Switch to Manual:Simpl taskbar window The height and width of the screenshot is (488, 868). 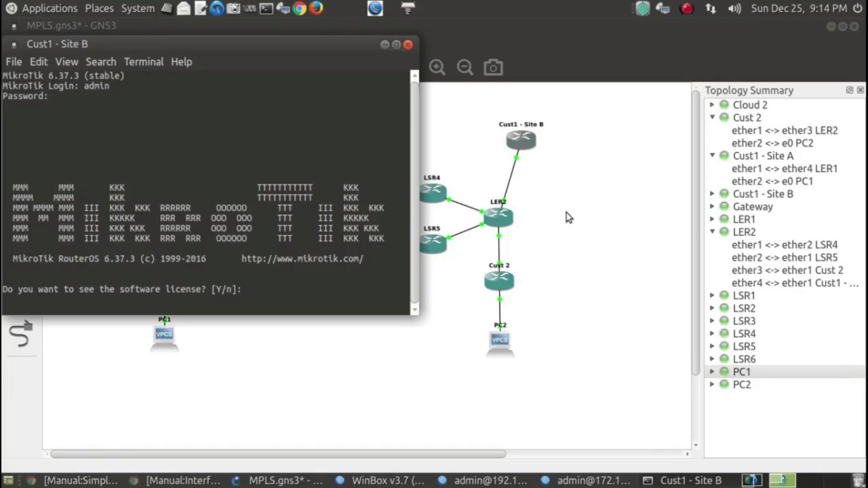[72, 481]
